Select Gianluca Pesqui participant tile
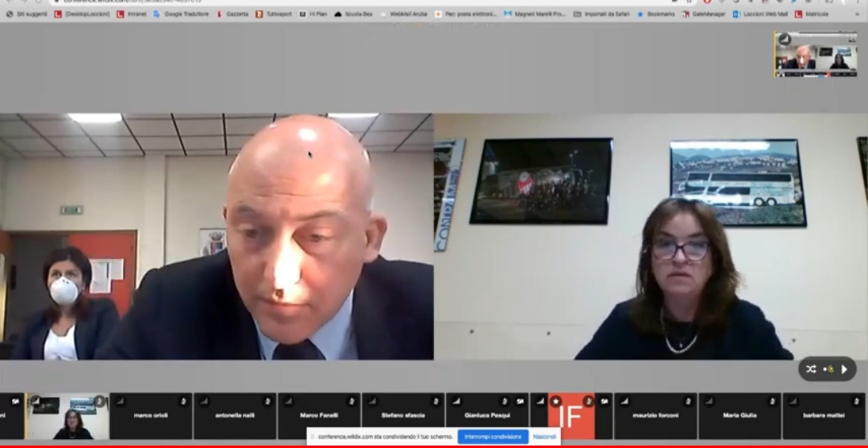The height and width of the screenshot is (448, 868). (x=488, y=416)
